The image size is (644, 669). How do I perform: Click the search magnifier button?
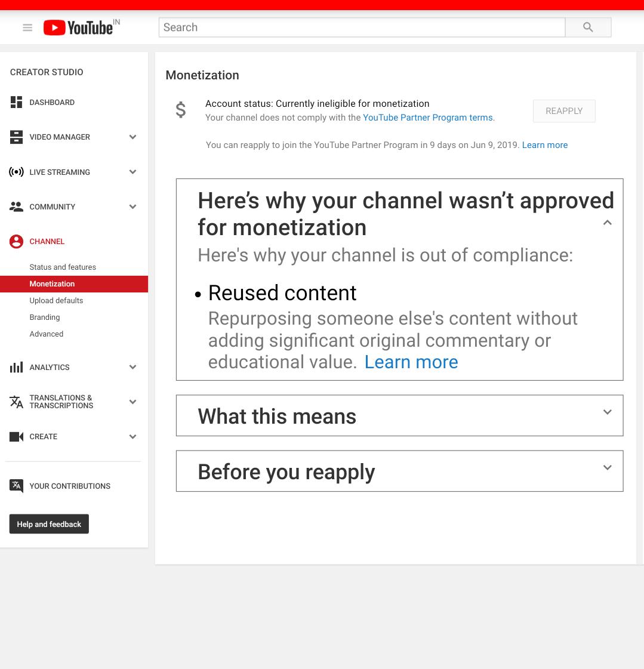click(588, 27)
